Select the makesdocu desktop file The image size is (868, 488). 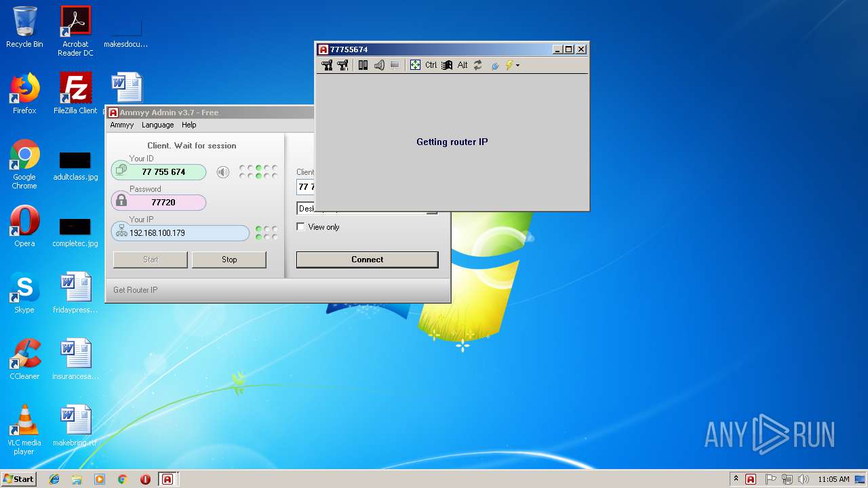click(126, 33)
